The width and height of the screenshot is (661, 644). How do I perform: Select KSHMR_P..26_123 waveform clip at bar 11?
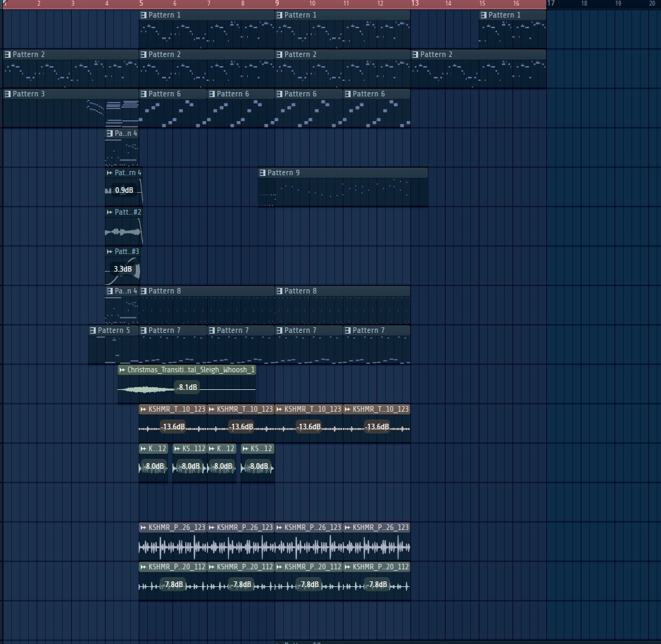377,541
